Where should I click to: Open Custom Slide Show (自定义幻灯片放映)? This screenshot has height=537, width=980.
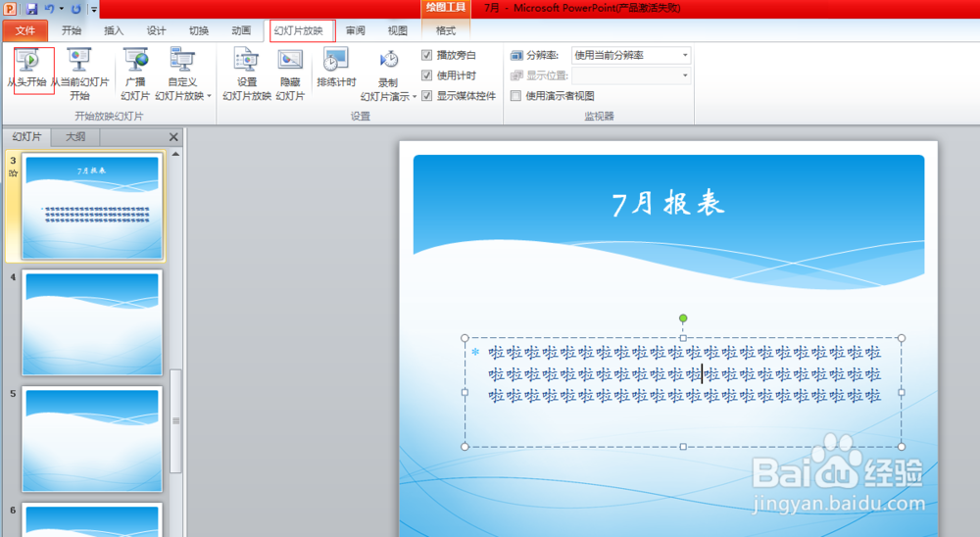(x=182, y=73)
